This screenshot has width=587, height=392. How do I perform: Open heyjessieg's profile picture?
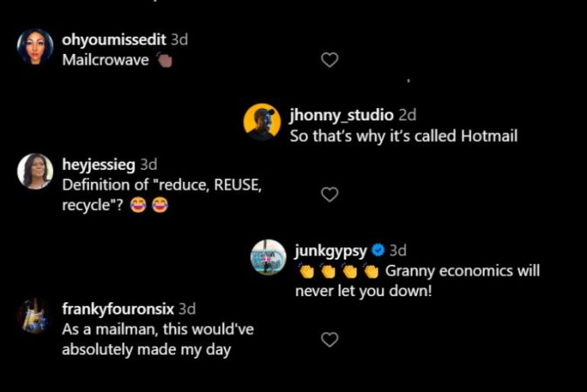[36, 171]
